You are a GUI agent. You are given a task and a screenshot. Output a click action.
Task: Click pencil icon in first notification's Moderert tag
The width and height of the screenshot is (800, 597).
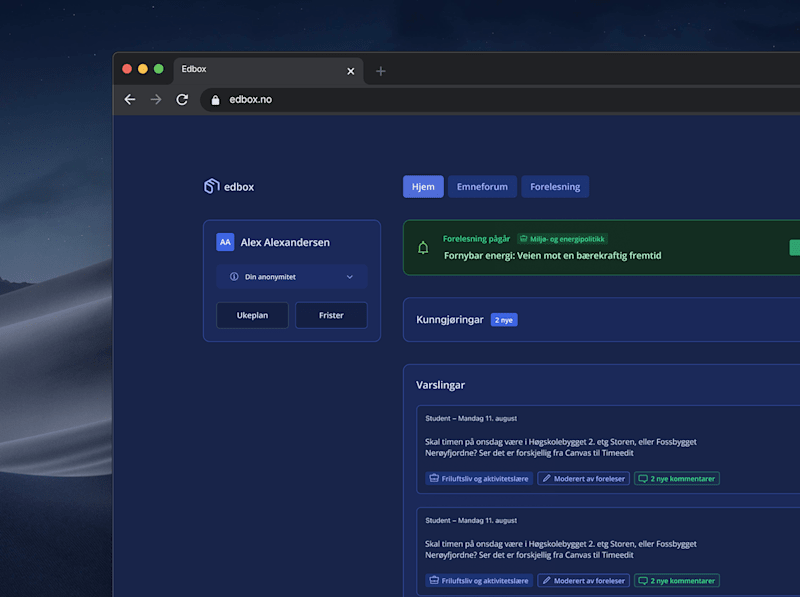click(x=546, y=478)
